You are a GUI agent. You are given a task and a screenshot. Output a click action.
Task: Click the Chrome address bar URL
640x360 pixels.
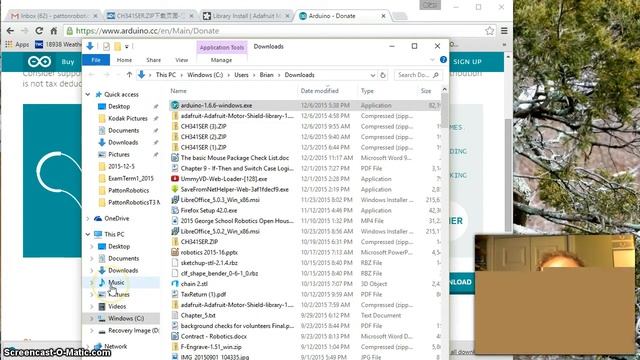pyautogui.click(x=147, y=31)
